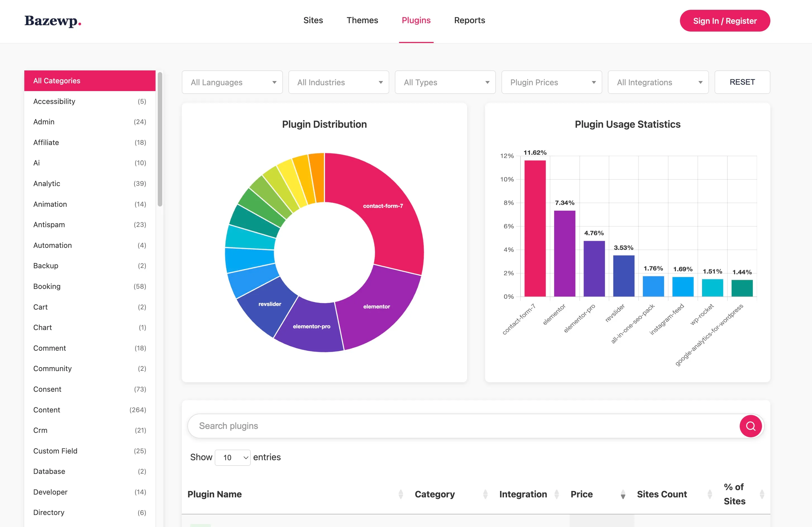Sort by Sites Count column arrows
812x527 pixels.
point(710,494)
